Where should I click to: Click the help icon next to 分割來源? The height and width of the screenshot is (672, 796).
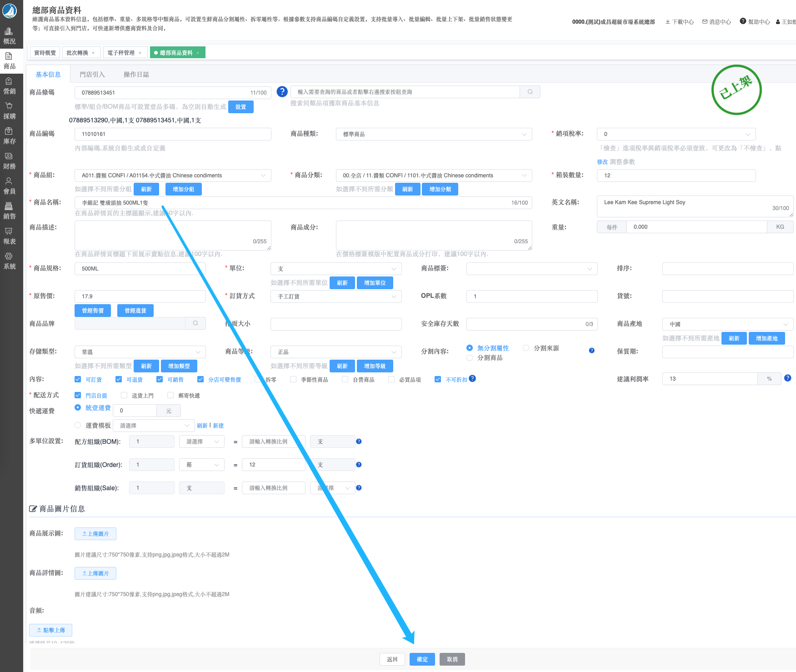click(591, 351)
